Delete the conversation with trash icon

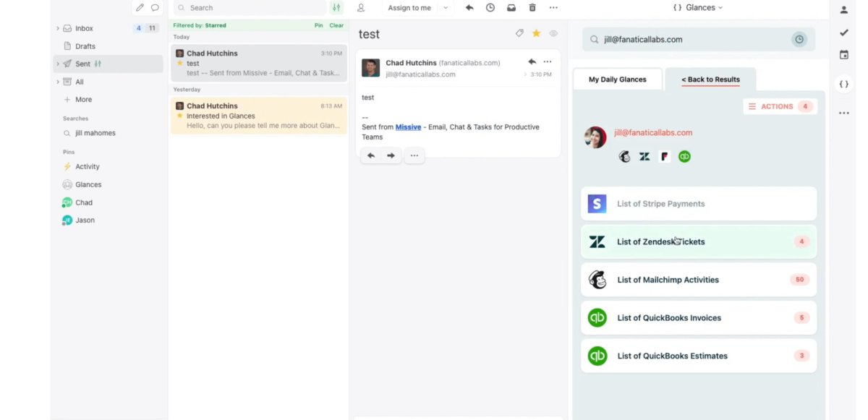pos(532,8)
